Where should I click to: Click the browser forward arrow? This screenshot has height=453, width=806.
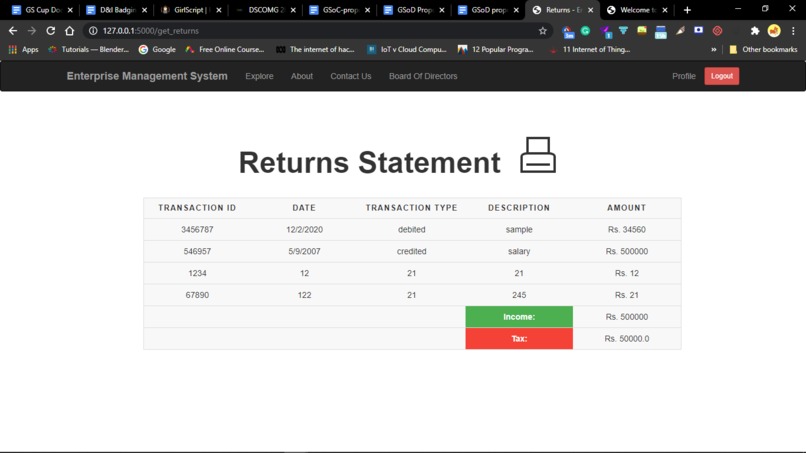coord(32,31)
